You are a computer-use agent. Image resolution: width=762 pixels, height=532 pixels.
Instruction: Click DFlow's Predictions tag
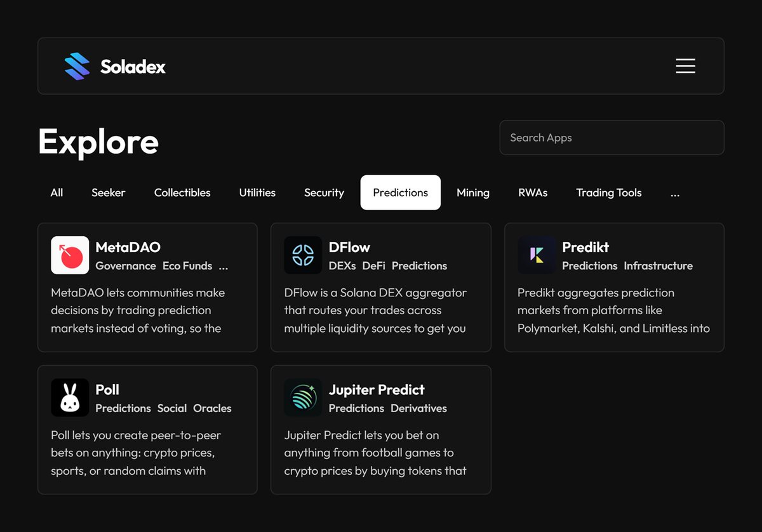[x=420, y=266]
